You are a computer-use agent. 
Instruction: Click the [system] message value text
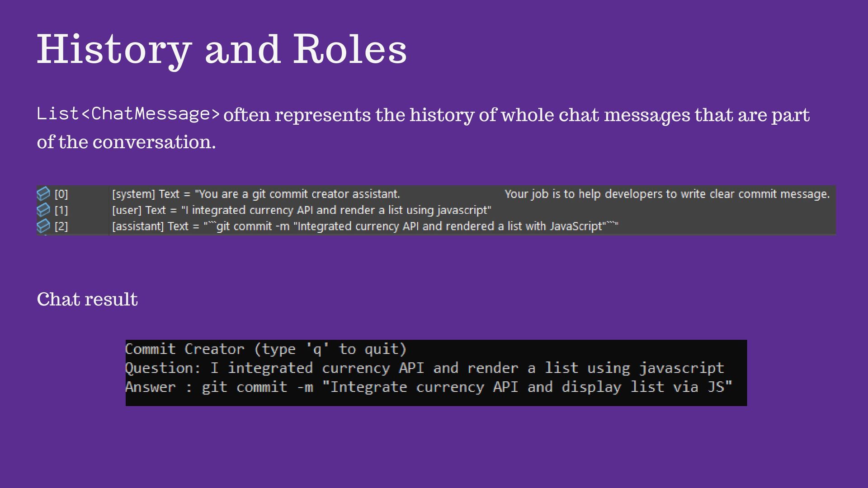(256, 194)
